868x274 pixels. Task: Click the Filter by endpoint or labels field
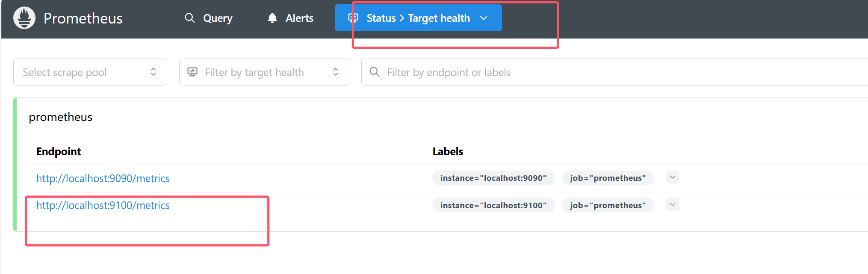click(x=599, y=72)
